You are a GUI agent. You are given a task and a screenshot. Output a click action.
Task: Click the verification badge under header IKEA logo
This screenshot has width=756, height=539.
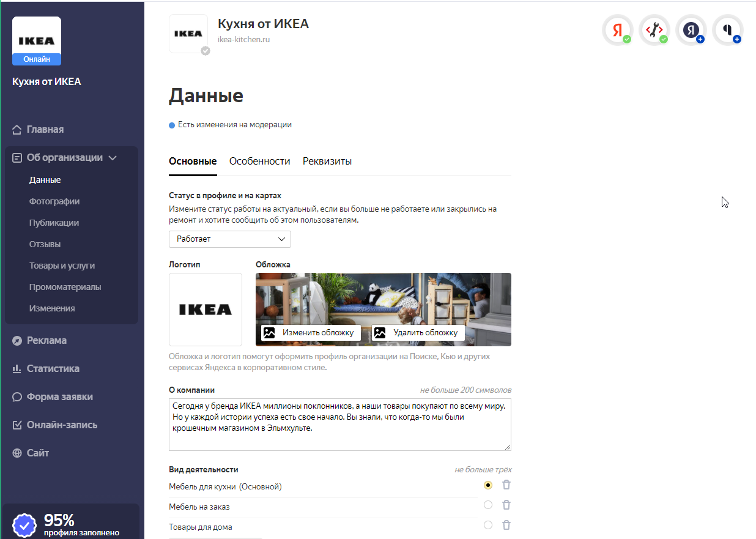tap(206, 51)
